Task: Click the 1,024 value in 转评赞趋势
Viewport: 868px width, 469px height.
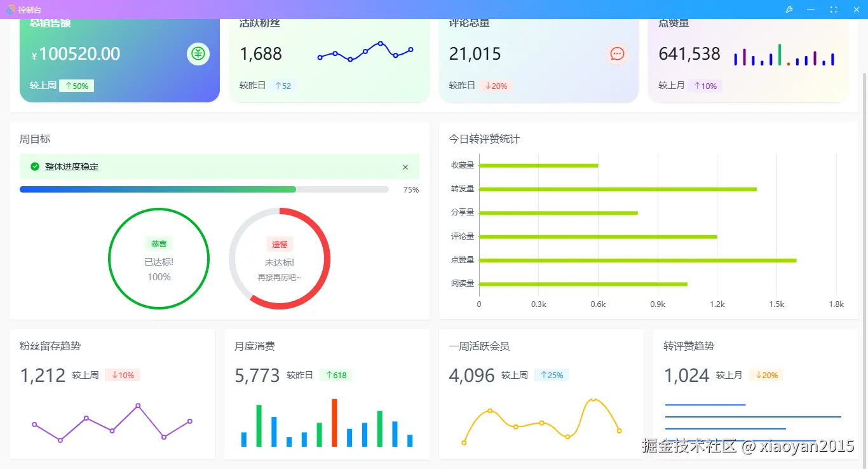Action: pyautogui.click(x=687, y=376)
